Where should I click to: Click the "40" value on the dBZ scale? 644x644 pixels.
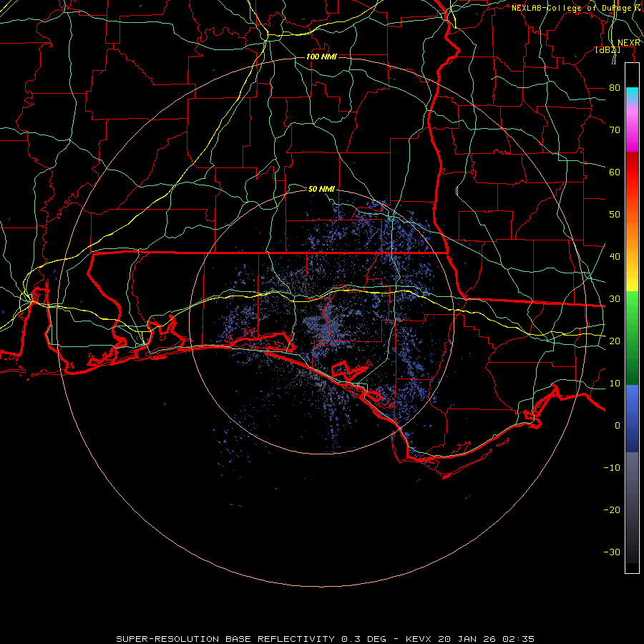615,257
